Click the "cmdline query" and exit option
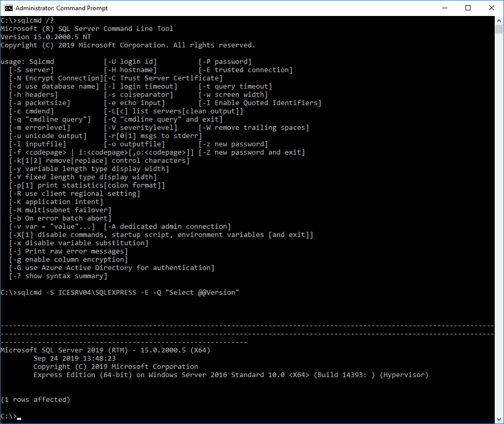Image resolution: width=504 pixels, height=424 pixels. pyautogui.click(x=163, y=120)
